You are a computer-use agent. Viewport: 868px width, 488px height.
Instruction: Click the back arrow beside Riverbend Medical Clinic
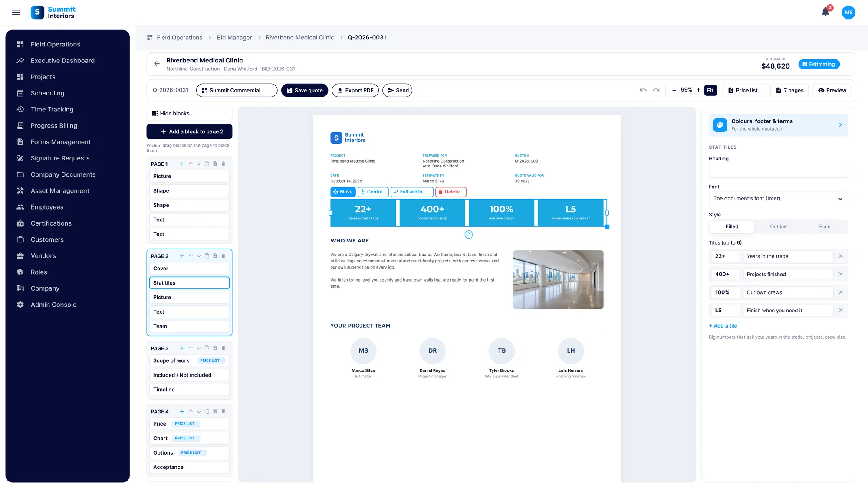point(157,64)
